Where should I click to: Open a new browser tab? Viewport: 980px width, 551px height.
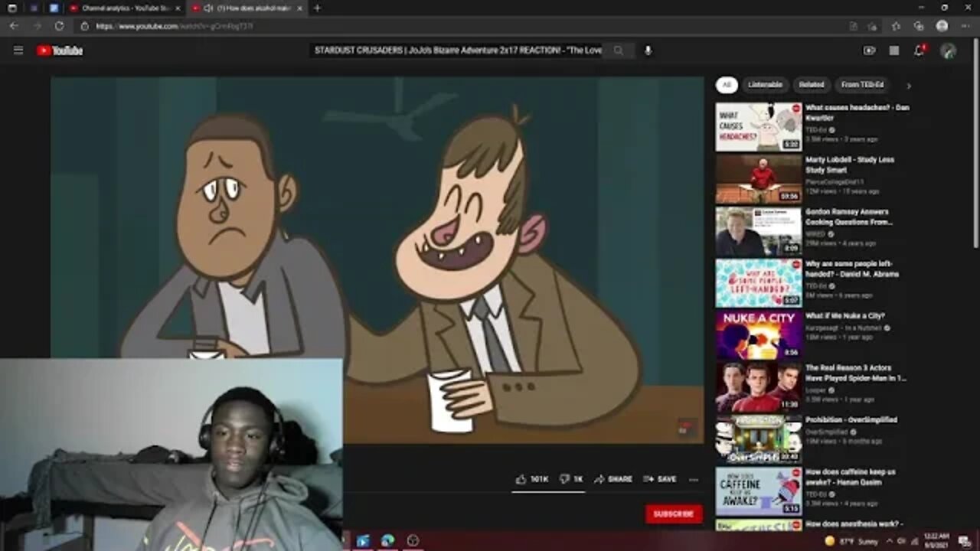pyautogui.click(x=317, y=8)
